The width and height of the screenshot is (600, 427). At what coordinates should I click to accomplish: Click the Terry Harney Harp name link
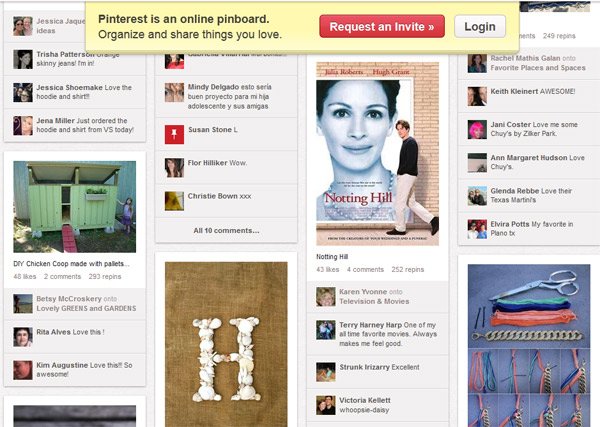click(x=370, y=325)
